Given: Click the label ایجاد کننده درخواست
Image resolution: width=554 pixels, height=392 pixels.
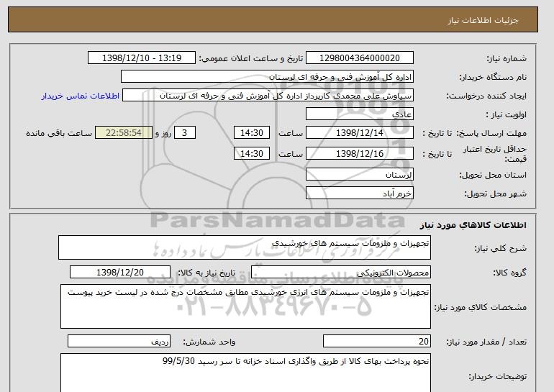Looking at the screenshot, I should click(x=486, y=96).
